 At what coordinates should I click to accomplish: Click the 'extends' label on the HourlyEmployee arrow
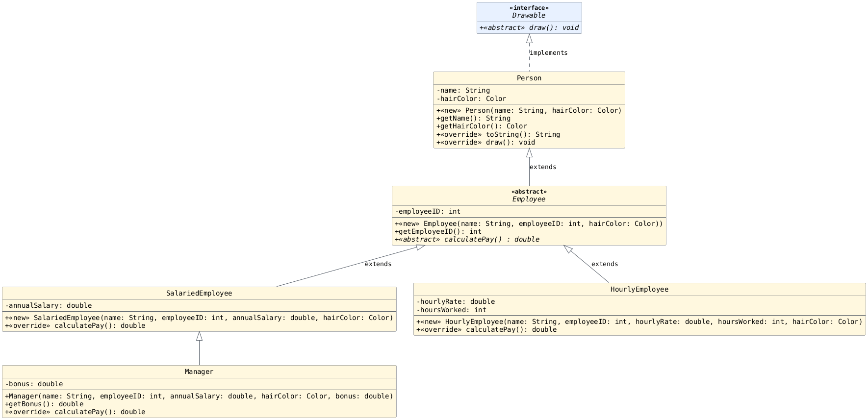(605, 264)
